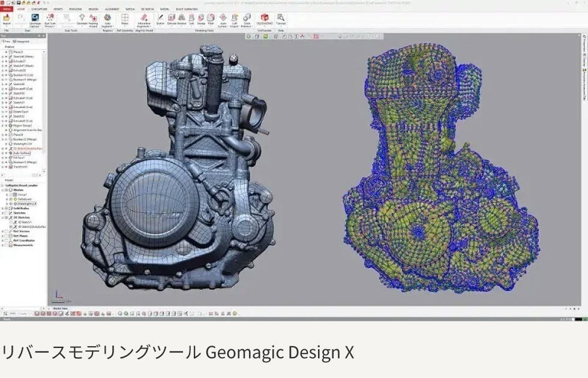Expand the Ref. Planes tree node
588x378 pixels.
pyautogui.click(x=2, y=236)
